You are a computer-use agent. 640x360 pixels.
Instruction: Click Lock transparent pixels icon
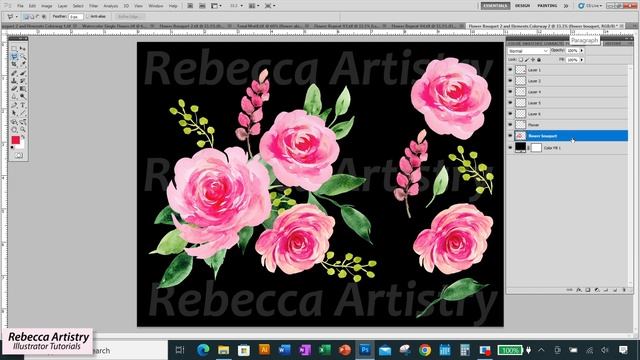point(521,60)
